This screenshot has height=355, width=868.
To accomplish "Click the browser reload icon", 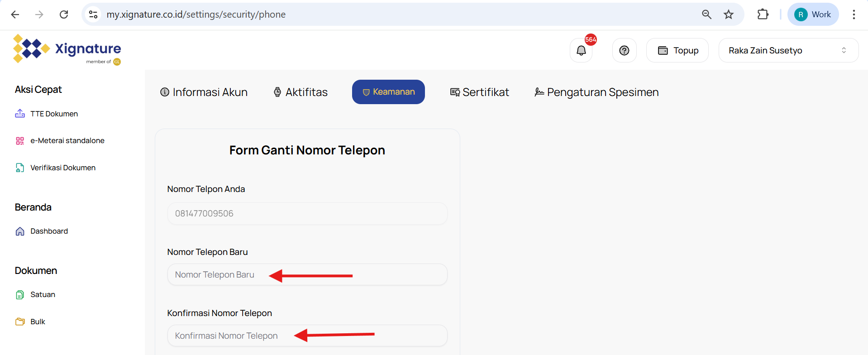I will click(x=64, y=14).
